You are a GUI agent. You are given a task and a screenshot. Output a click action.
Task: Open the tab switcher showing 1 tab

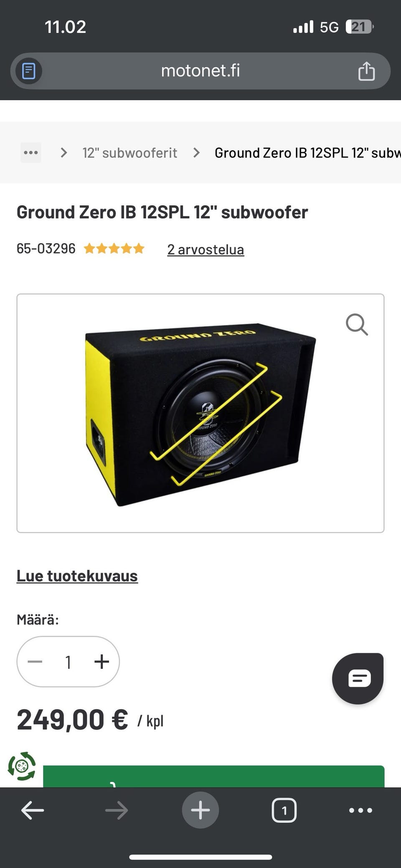pyautogui.click(x=284, y=810)
